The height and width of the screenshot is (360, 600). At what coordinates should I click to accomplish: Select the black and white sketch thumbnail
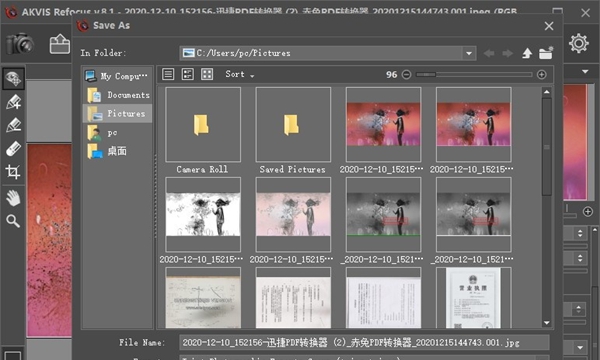(x=203, y=214)
